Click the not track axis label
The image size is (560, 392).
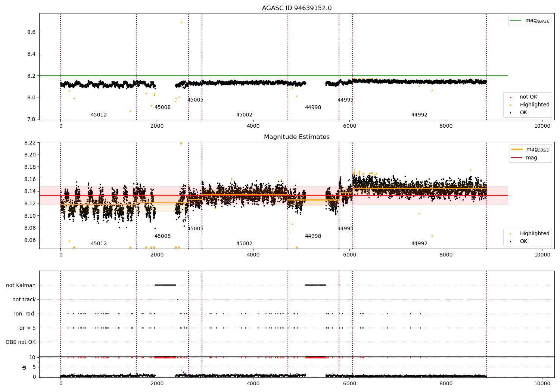tap(24, 299)
